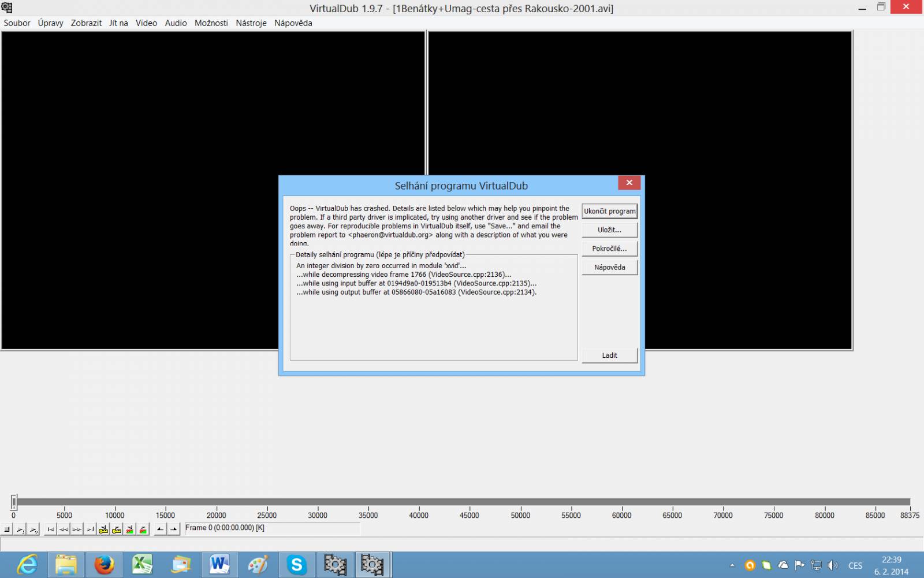Screen dimensions: 924x578
Task: Set selection end mark-out
Action: pyautogui.click(x=174, y=529)
